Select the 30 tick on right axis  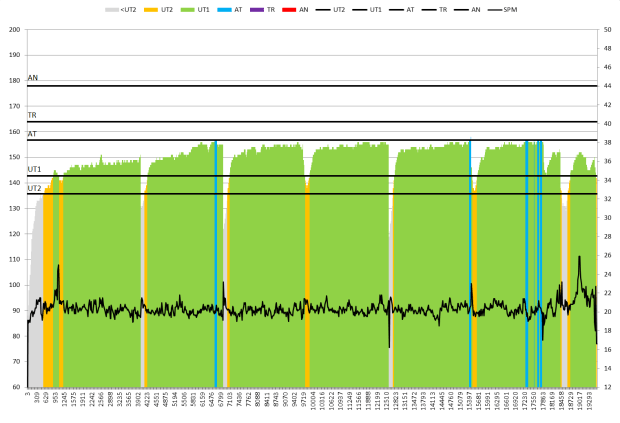608,217
